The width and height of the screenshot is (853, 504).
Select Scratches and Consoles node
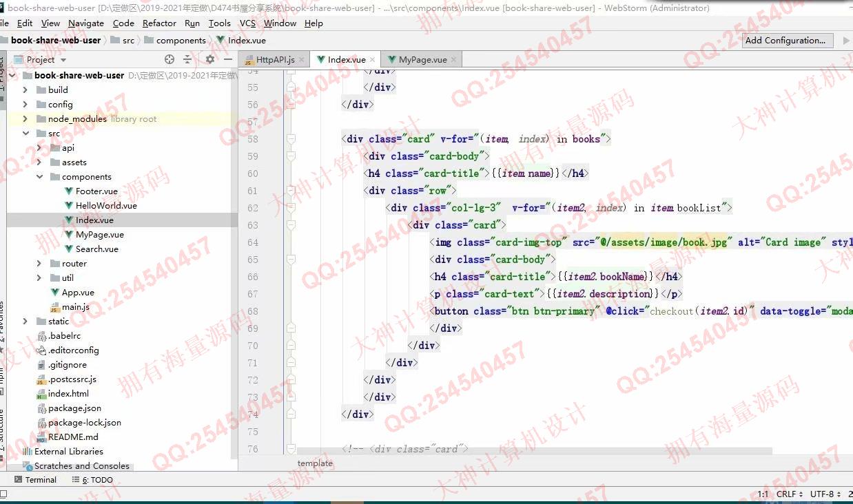[x=81, y=465]
